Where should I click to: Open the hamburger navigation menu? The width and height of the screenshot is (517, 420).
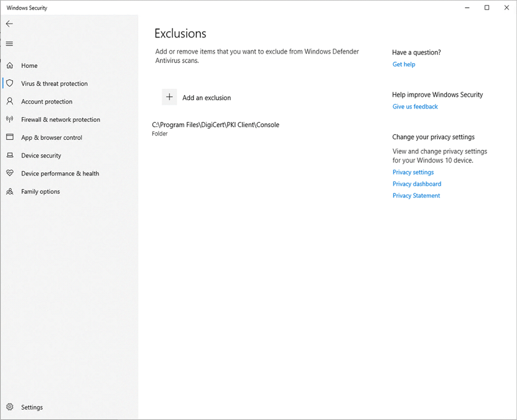click(10, 44)
